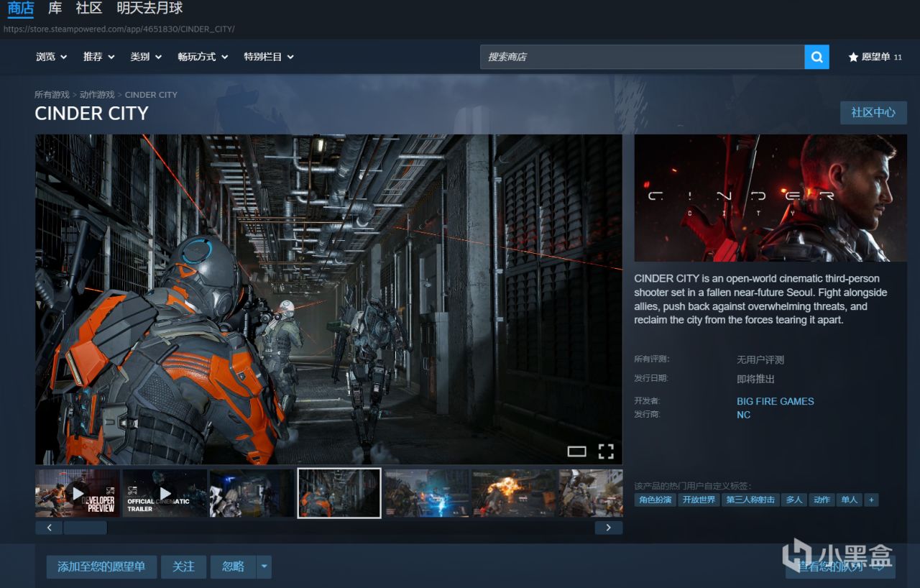Go to the 商店 tab
Viewport: 920px width, 588px height.
(21, 9)
